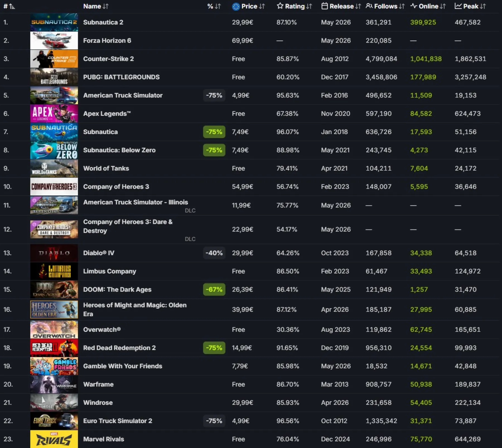Open the Windrose title link
The width and height of the screenshot is (502, 448).
click(x=98, y=403)
